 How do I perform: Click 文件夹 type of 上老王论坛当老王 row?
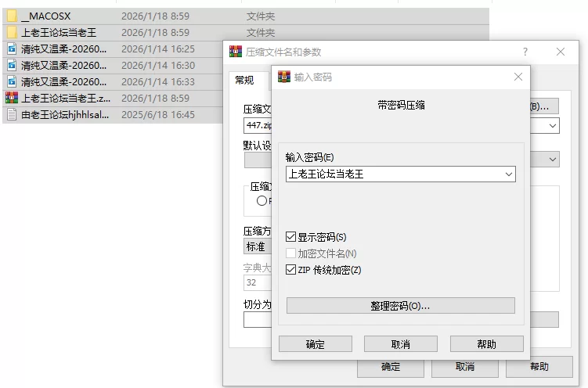tap(261, 33)
